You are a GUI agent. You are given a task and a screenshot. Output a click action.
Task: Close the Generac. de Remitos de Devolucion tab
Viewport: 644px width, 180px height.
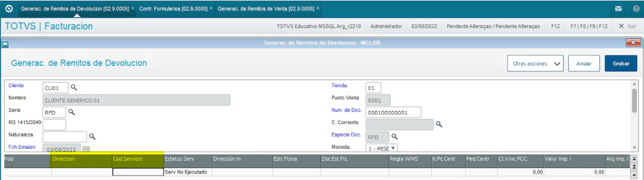(x=133, y=9)
